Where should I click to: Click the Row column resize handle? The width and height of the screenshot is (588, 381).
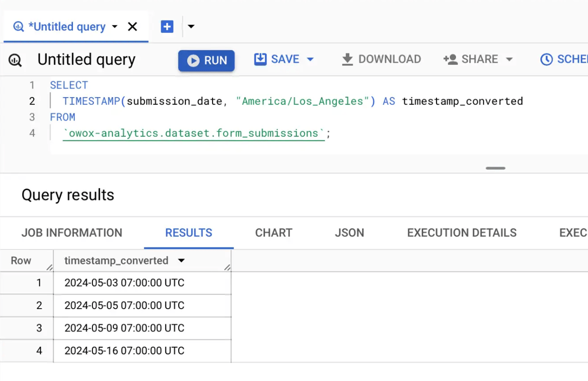pos(50,267)
